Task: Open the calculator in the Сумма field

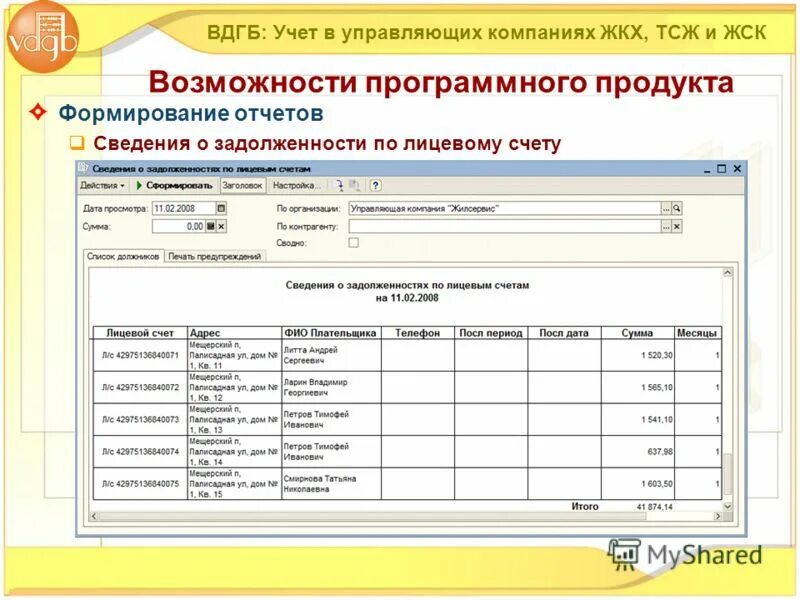Action: pos(210,225)
